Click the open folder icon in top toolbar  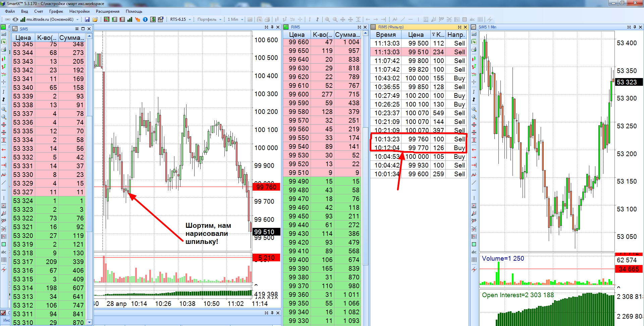coord(95,19)
